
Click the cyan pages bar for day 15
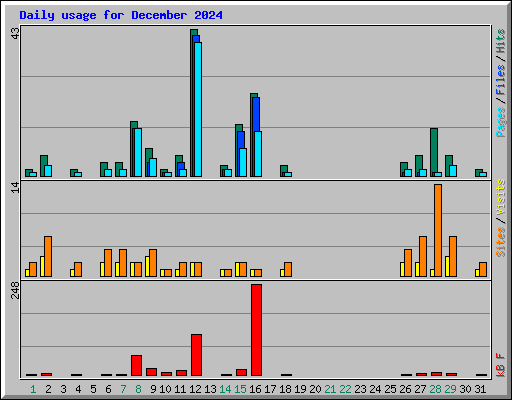click(243, 162)
